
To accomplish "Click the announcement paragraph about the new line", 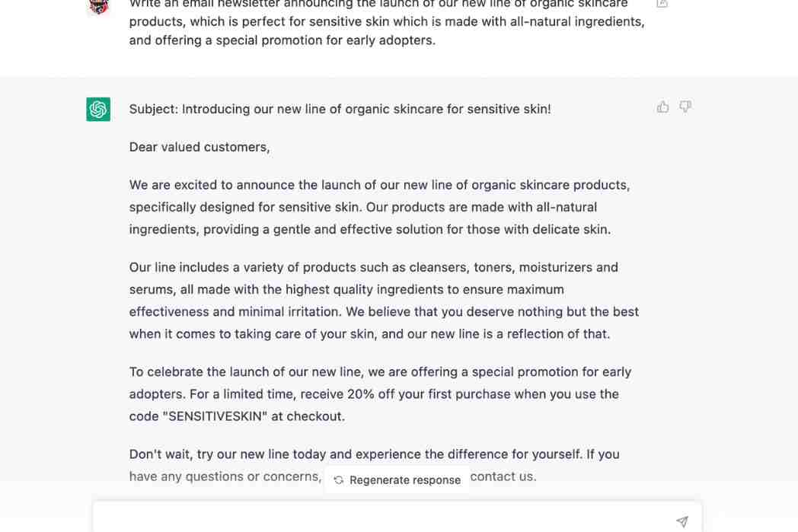I will (379, 206).
